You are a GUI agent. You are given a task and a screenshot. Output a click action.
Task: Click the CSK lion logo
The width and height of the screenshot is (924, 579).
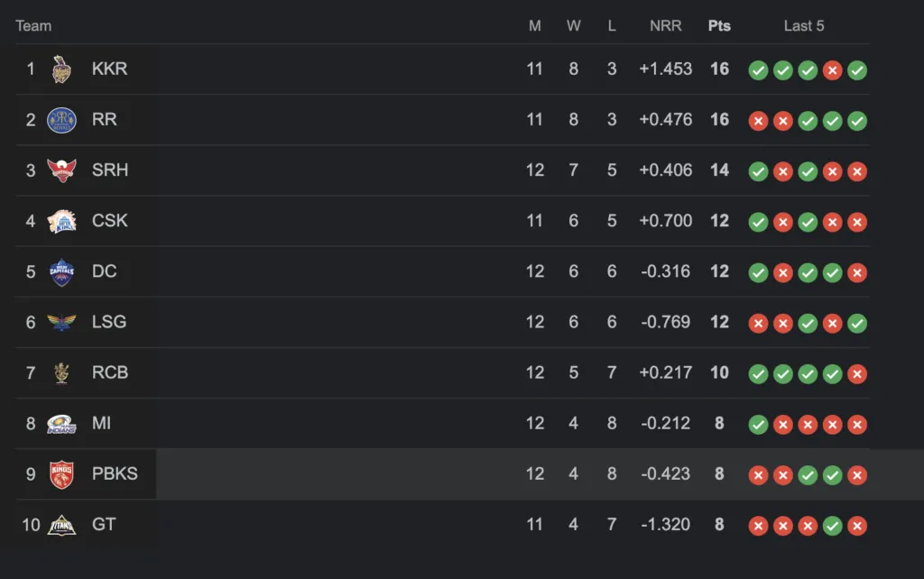coord(61,222)
